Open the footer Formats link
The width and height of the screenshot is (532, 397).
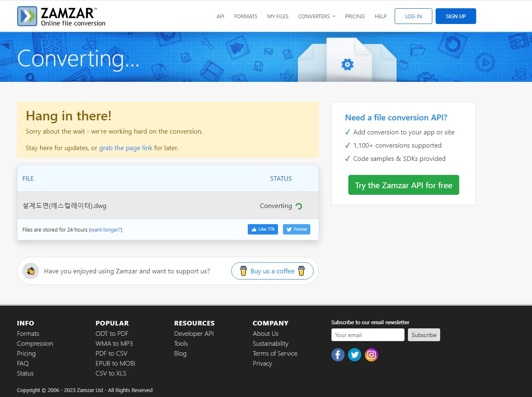28,334
